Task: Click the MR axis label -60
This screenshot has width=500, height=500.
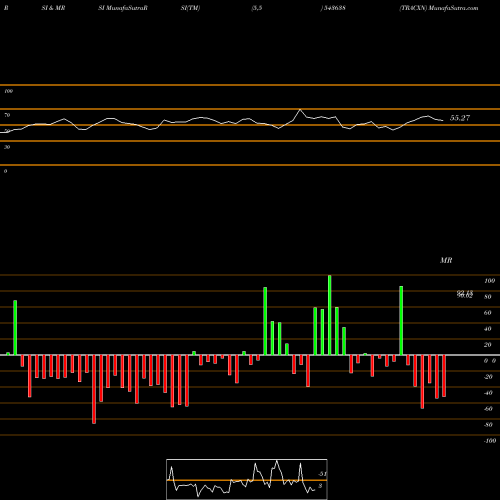Action: click(488, 409)
